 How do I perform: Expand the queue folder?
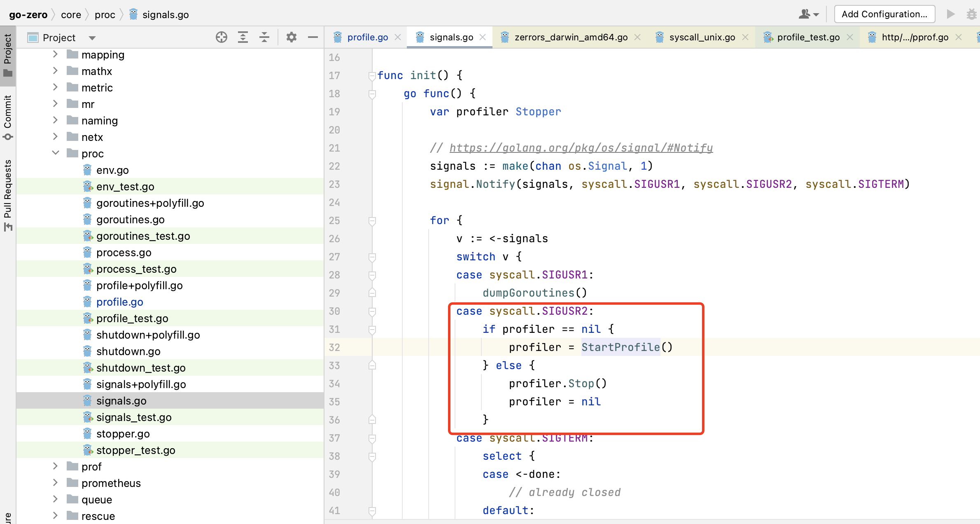tap(55, 499)
